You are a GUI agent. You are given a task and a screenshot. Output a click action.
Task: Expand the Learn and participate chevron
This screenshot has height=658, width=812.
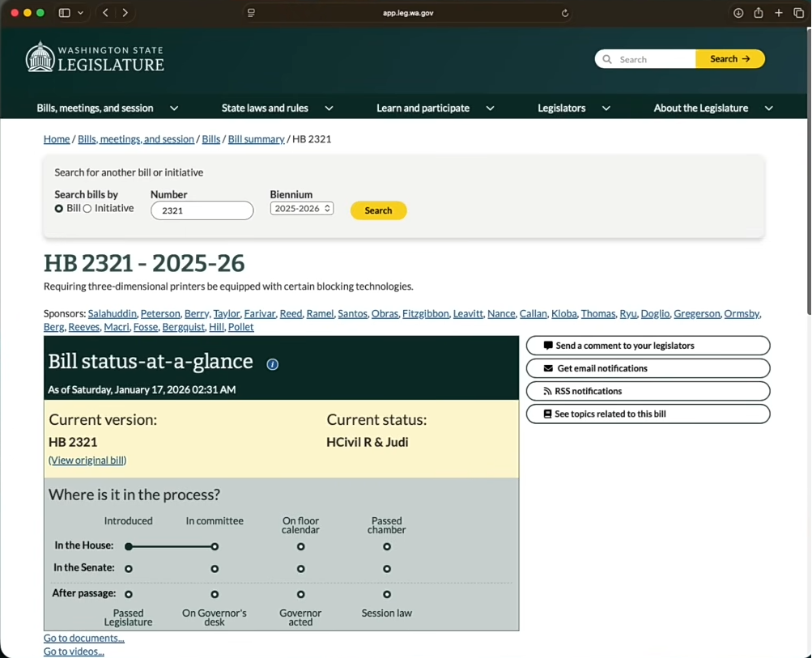(490, 108)
